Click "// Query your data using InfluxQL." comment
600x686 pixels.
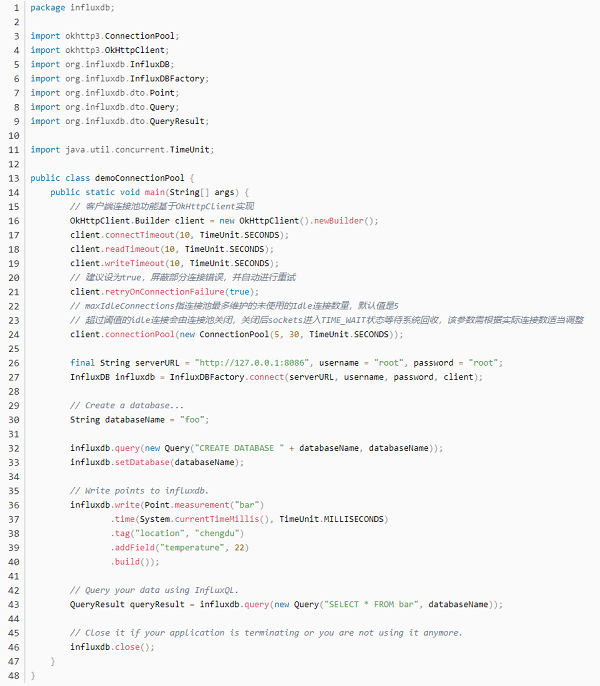tap(154, 590)
